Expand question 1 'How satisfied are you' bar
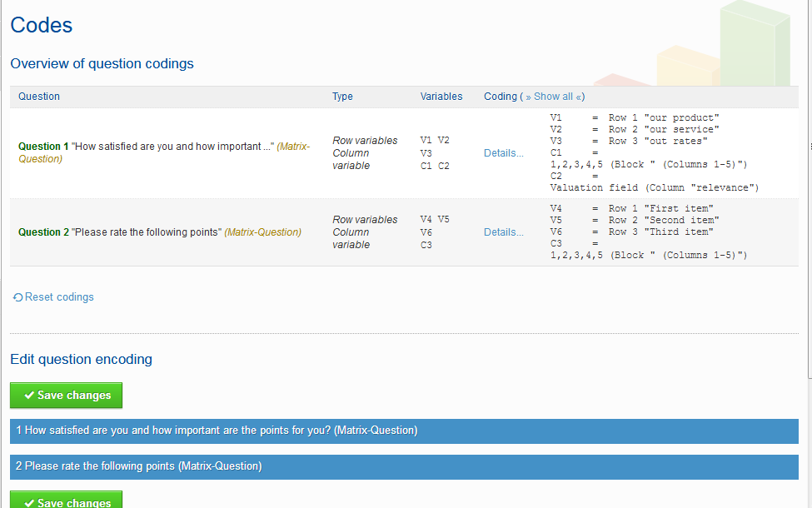This screenshot has height=508, width=812. pos(404,431)
